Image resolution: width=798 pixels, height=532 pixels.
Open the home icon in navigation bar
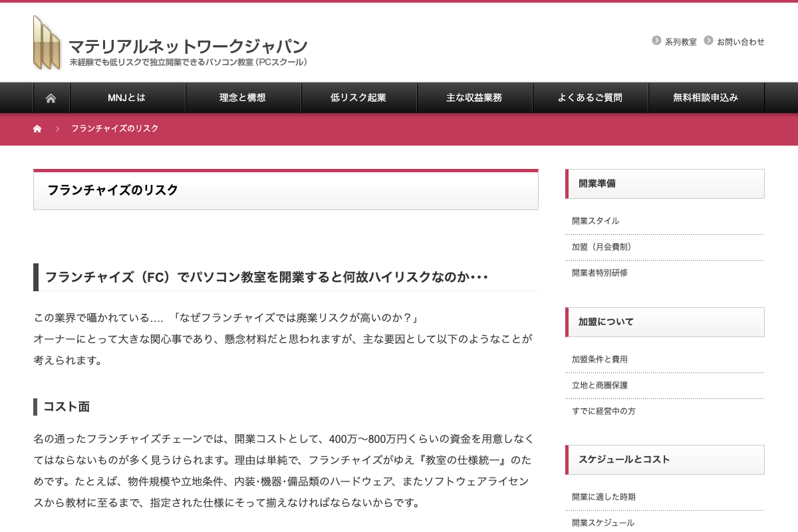point(51,98)
